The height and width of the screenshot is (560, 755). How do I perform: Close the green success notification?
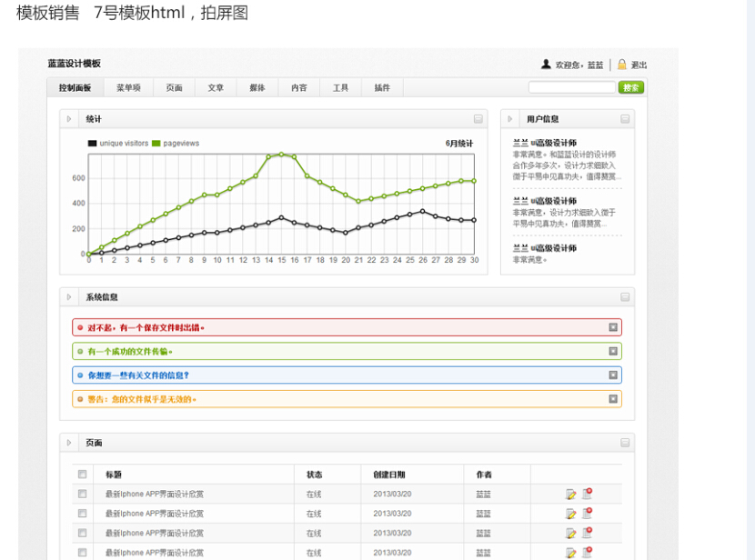613,351
